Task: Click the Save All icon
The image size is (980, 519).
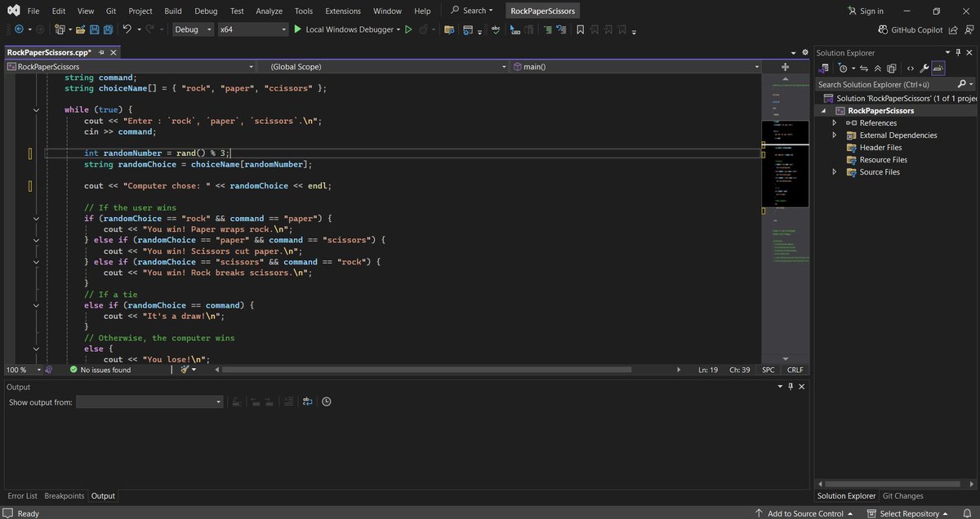Action: pos(108,29)
